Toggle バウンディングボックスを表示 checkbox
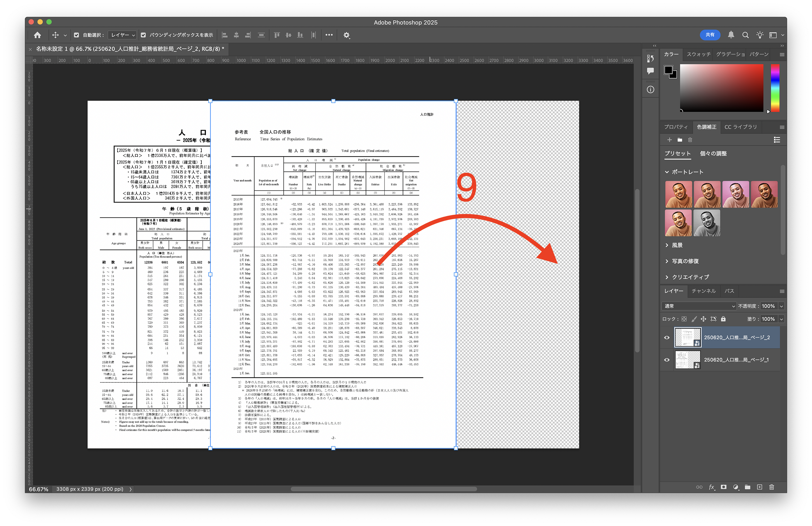 click(143, 35)
